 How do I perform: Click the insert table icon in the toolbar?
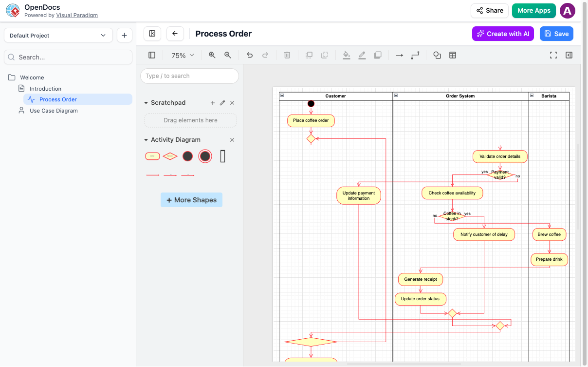pyautogui.click(x=453, y=55)
